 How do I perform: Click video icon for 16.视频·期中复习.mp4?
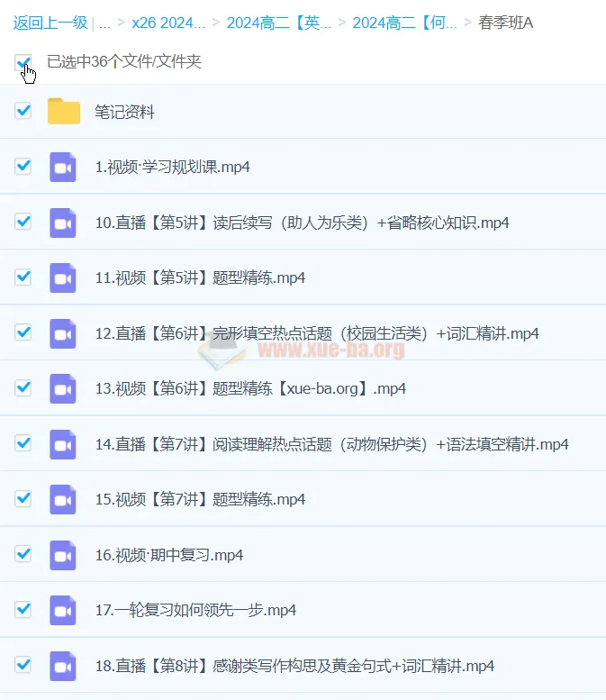(63, 555)
